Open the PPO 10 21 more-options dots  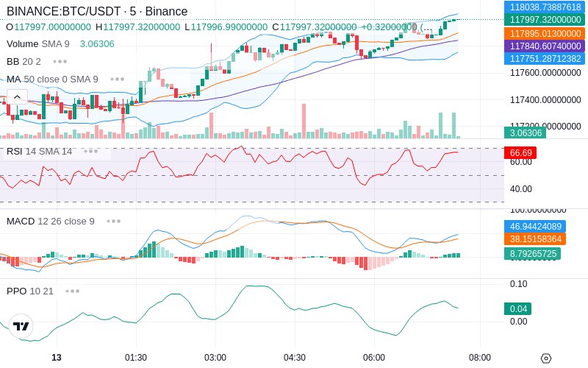click(72, 291)
